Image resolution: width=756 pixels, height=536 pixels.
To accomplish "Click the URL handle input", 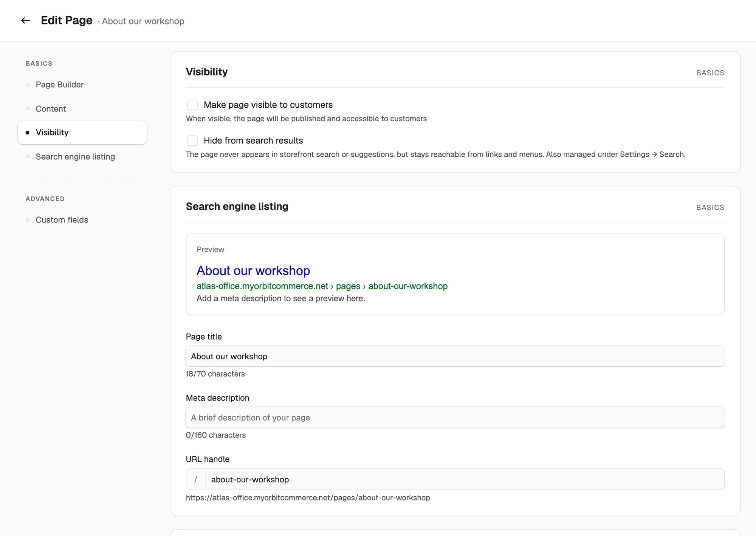I will (x=465, y=479).
